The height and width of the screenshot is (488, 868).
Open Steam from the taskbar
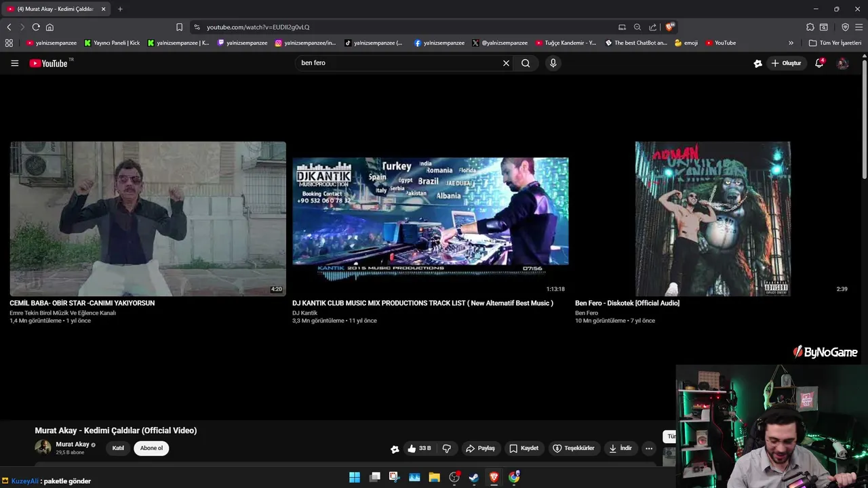[x=474, y=477]
